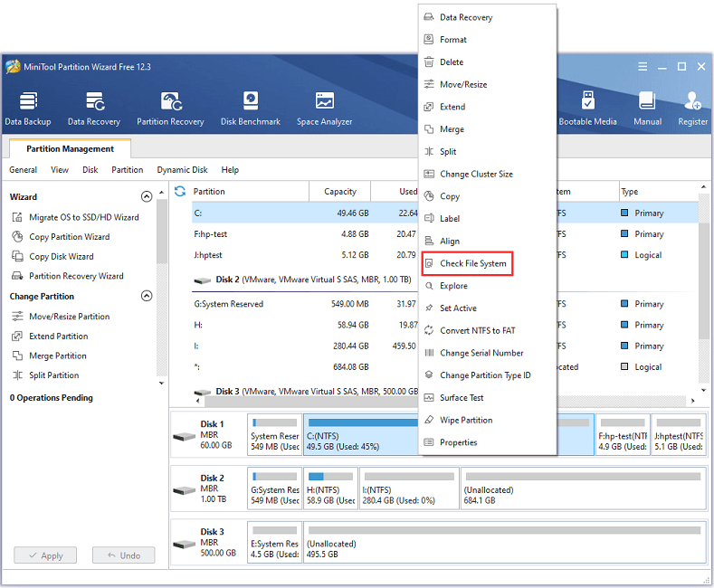This screenshot has width=714, height=588.
Task: Open the hamburger menu icon in title bar
Action: [643, 67]
